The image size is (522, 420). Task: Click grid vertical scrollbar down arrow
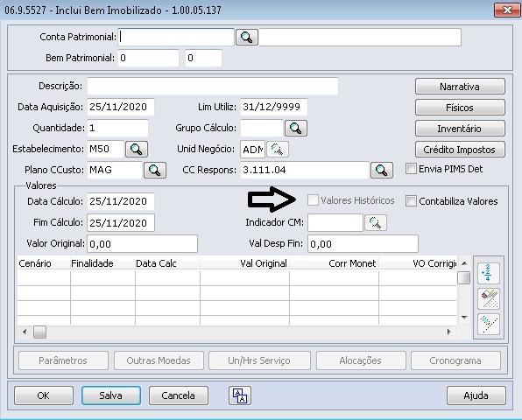[464, 318]
